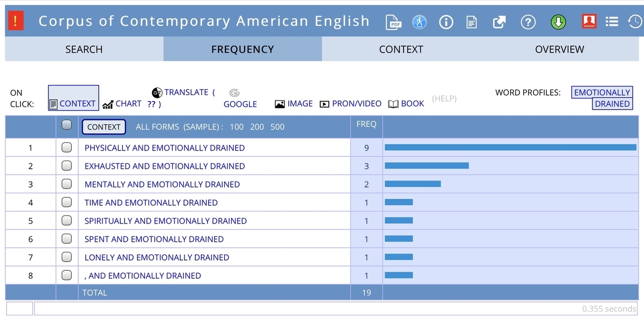Check the box for ', AND EMOTIONALLY DRAINED'
The image size is (644, 317).
67,275
